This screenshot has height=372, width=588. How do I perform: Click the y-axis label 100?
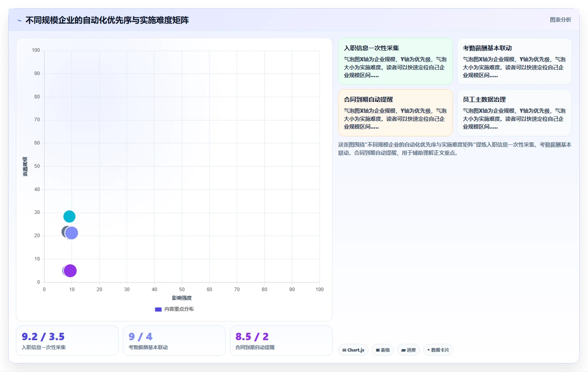(x=36, y=50)
